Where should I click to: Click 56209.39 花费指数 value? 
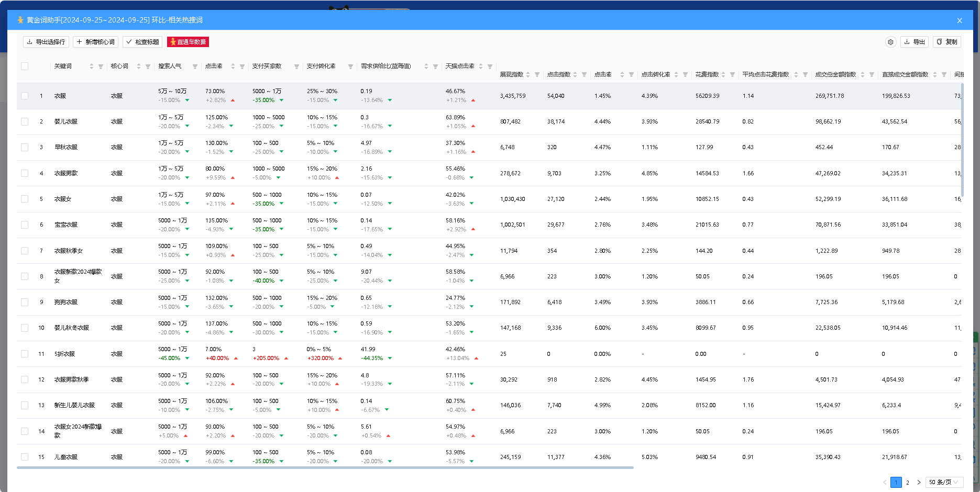tap(707, 96)
